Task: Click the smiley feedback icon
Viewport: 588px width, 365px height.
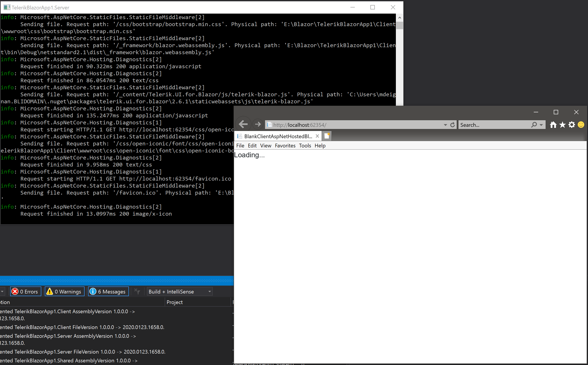Action: click(x=581, y=125)
